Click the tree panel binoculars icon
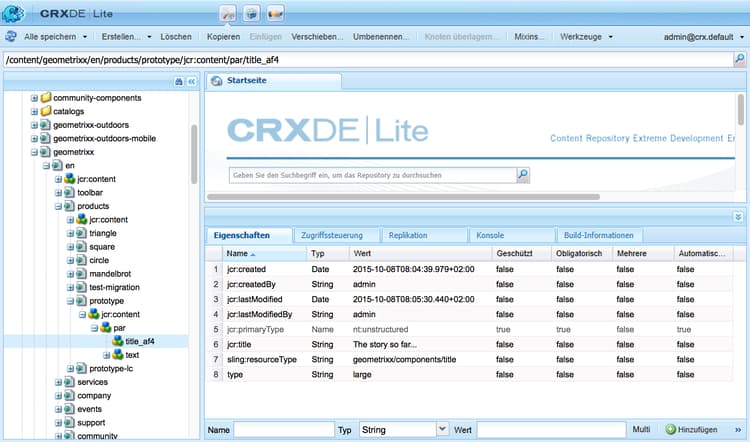 coord(178,82)
